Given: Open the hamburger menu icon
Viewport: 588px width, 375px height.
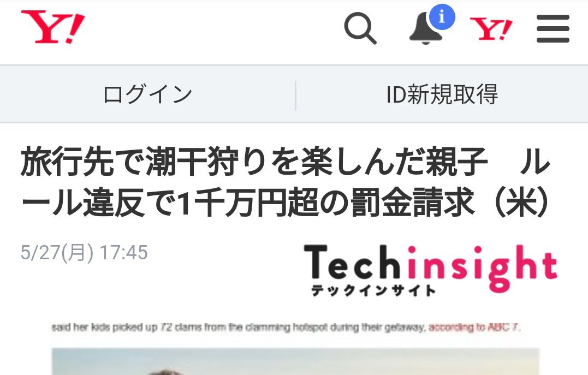Looking at the screenshot, I should (x=553, y=28).
